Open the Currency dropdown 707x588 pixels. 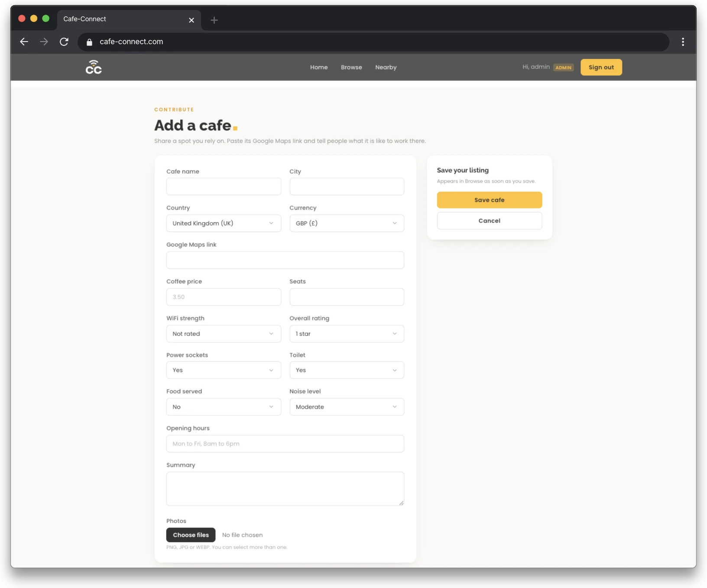click(x=347, y=223)
